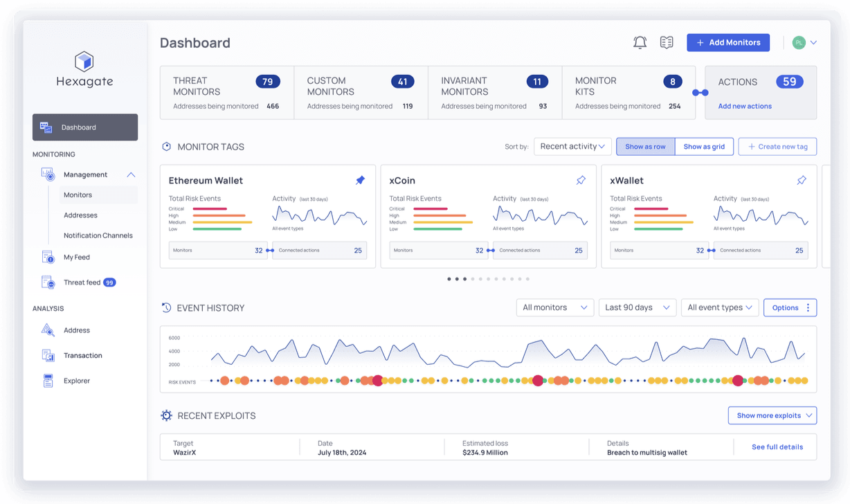850x504 pixels.
Task: Click the My Feed sidebar icon
Action: 48,258
